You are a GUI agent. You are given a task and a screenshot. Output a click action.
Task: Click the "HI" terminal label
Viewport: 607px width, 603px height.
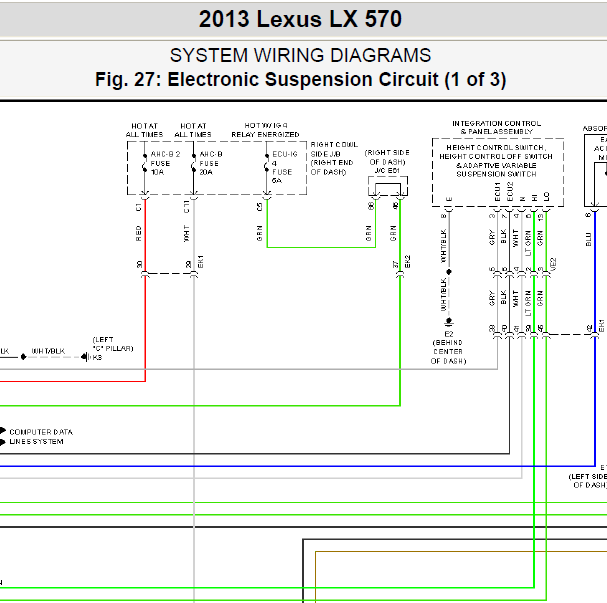point(535,197)
